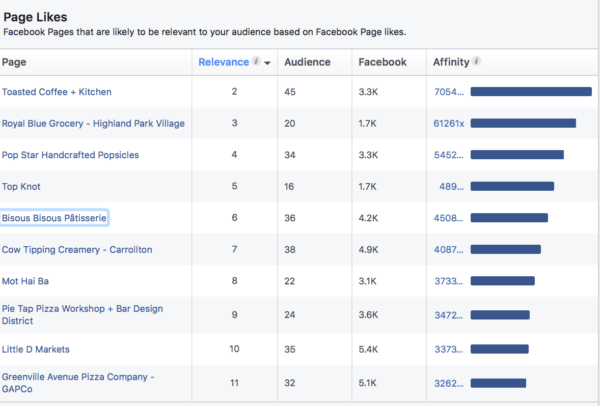This screenshot has height=406, width=600.
Task: Click the Affinity info icon
Action: click(476, 61)
